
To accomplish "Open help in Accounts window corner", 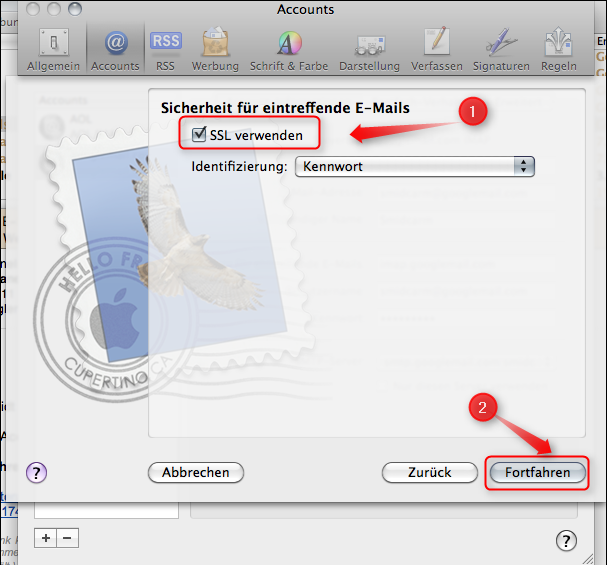I will click(566, 541).
